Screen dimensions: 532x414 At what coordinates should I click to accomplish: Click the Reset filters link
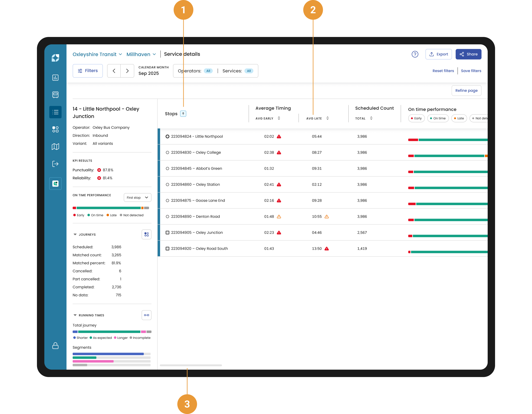point(443,71)
